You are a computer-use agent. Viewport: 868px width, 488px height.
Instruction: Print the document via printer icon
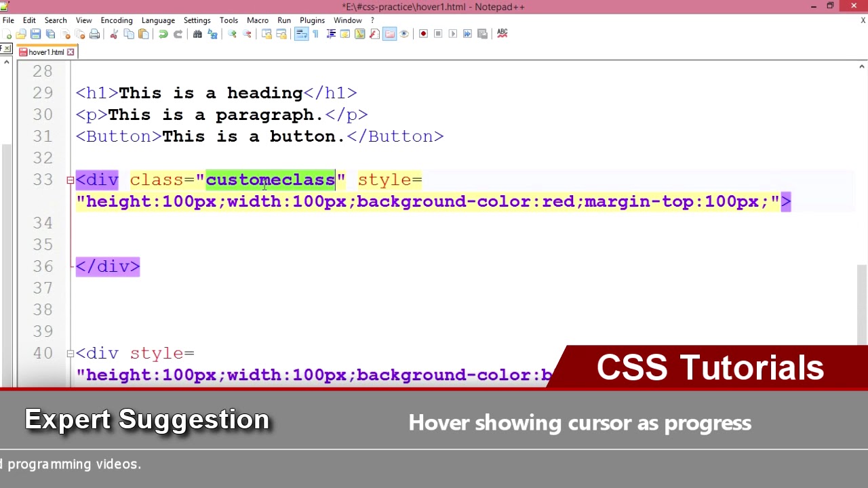(x=94, y=33)
